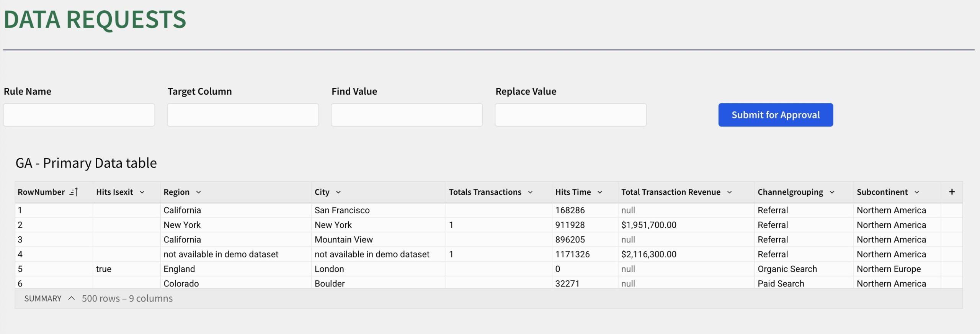
Task: Select the Organic Search channel cell
Action: click(787, 269)
